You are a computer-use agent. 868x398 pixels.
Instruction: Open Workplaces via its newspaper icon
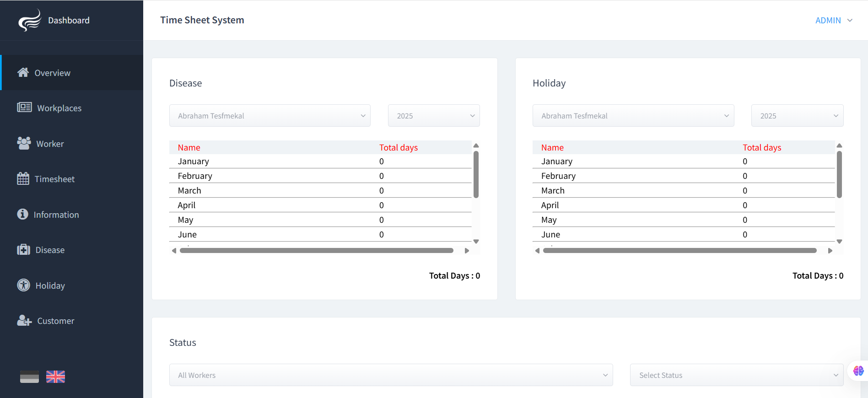(x=24, y=108)
